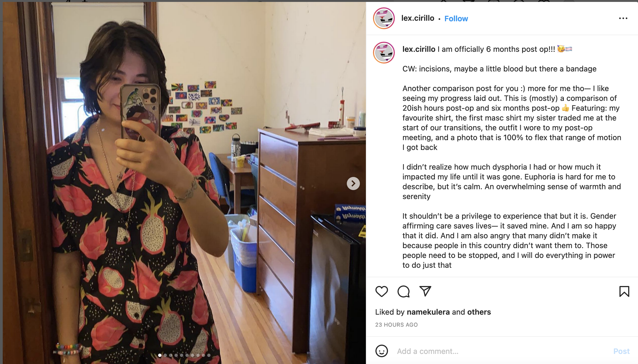Share the post with the paper plane icon
The height and width of the screenshot is (364, 638).
click(425, 291)
